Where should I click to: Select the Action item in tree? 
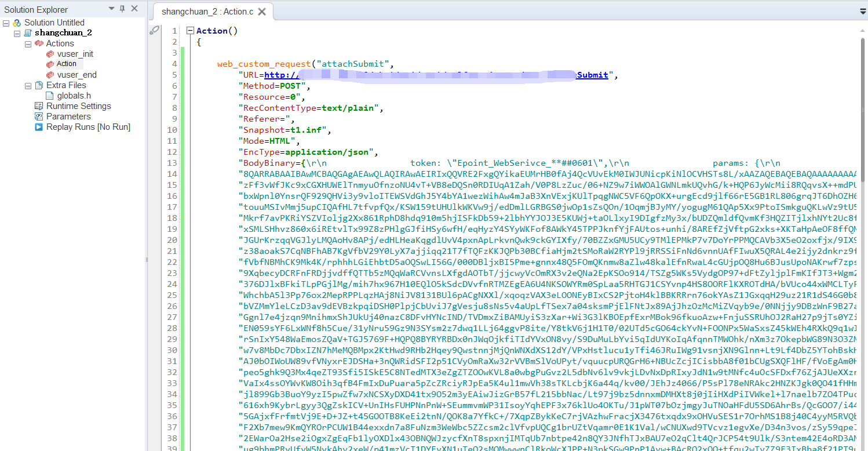pos(67,64)
